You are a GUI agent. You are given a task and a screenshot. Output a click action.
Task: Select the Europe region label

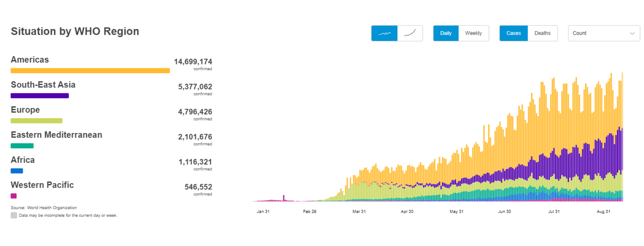[x=25, y=110]
